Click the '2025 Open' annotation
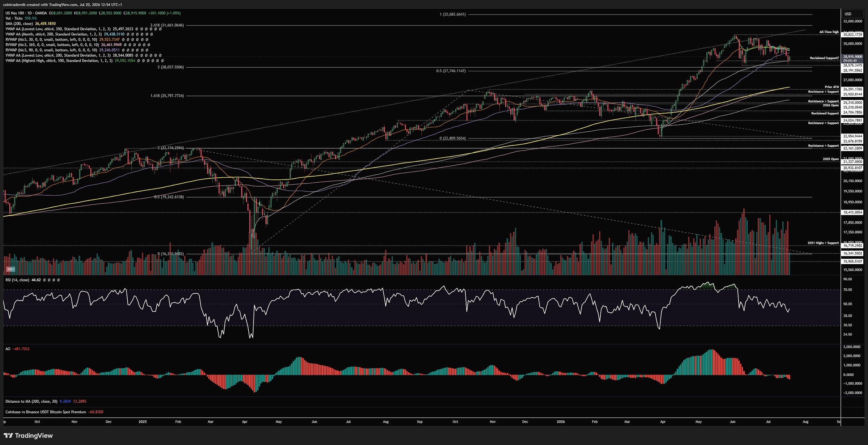Image resolution: width=868 pixels, height=445 pixels. pos(831,159)
